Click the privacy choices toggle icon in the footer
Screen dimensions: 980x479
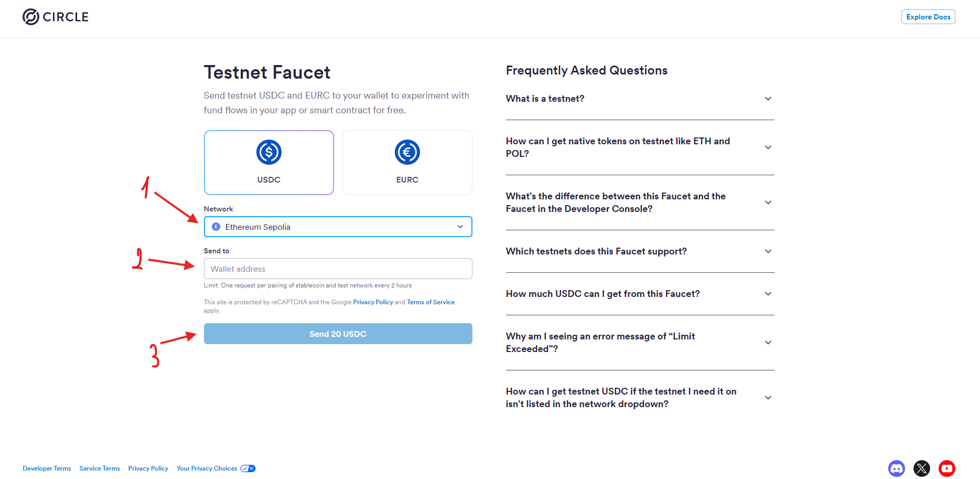(x=248, y=469)
